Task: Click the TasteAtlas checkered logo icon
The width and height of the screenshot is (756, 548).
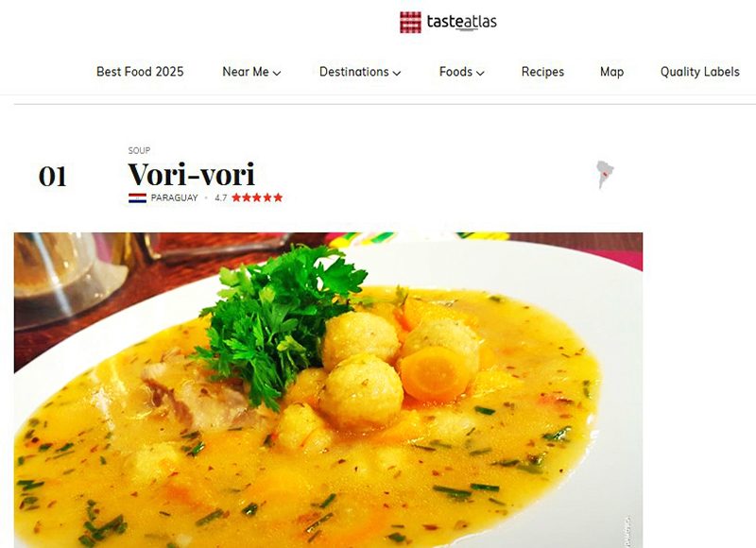Action: (410, 22)
